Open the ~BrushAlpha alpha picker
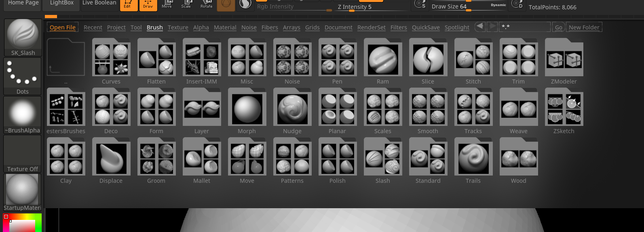Image resolution: width=644 pixels, height=232 pixels. pyautogui.click(x=23, y=115)
